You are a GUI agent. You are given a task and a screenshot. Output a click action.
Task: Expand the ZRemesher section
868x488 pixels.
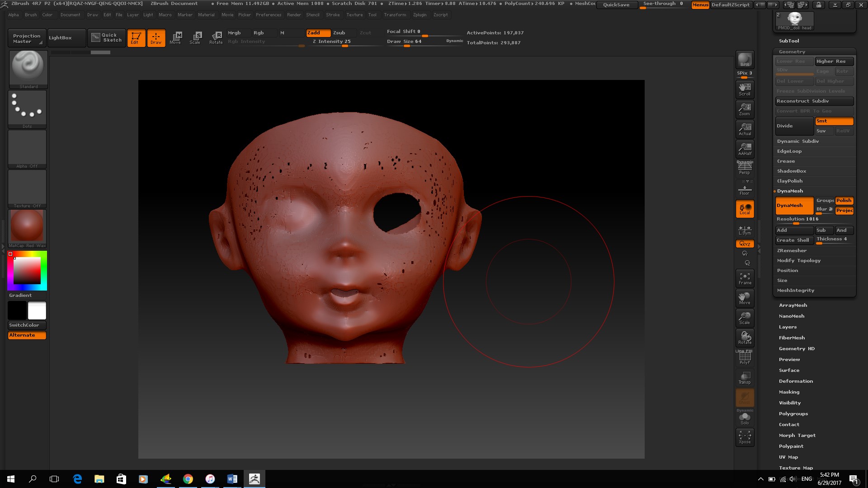pyautogui.click(x=792, y=251)
